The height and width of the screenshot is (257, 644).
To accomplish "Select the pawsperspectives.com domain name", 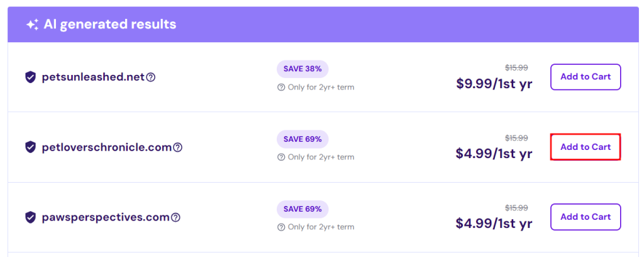I will 106,217.
